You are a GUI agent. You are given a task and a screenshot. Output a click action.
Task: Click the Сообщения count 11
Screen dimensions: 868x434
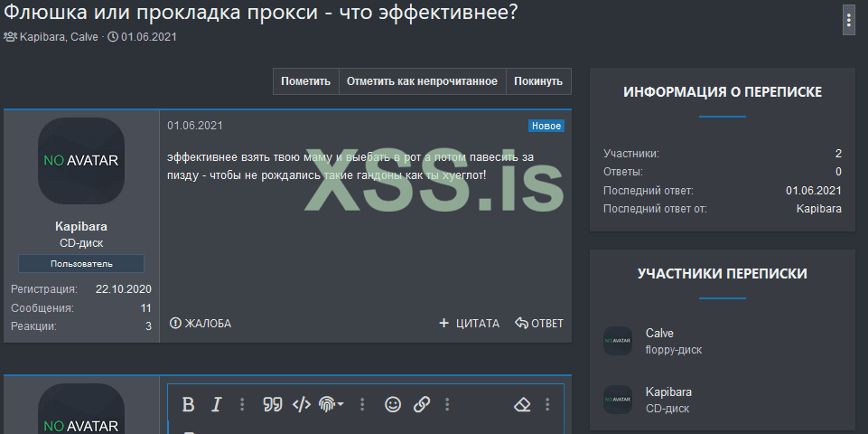[x=146, y=308]
